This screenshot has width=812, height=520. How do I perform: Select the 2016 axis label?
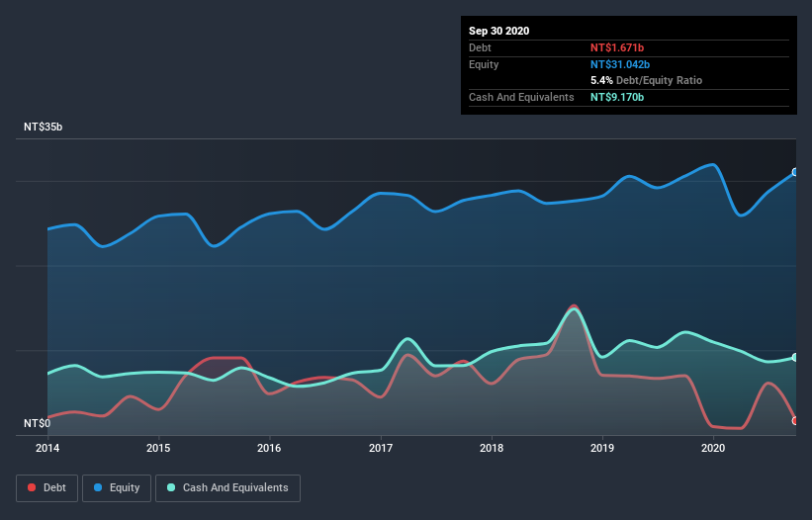coord(269,448)
